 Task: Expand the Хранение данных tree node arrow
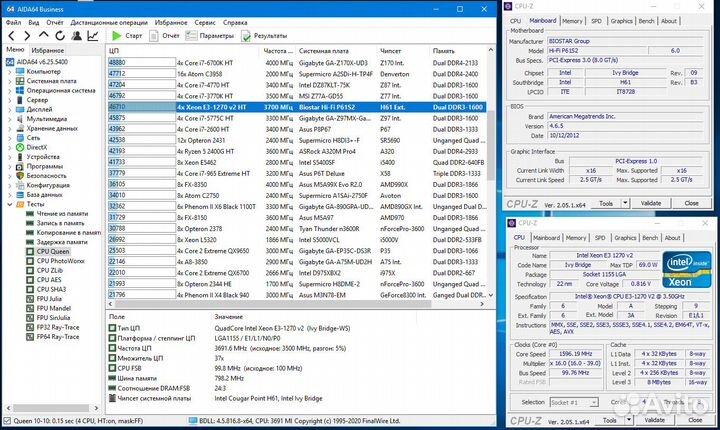tap(10, 129)
